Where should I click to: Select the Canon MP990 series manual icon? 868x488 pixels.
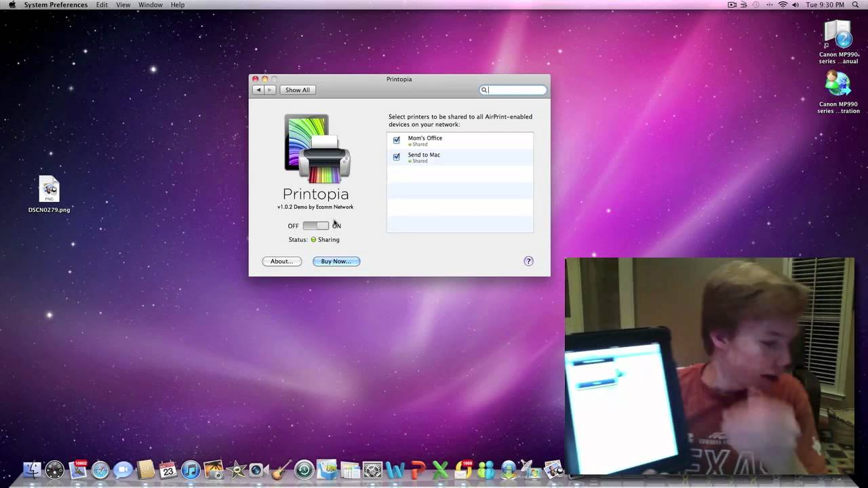(838, 42)
